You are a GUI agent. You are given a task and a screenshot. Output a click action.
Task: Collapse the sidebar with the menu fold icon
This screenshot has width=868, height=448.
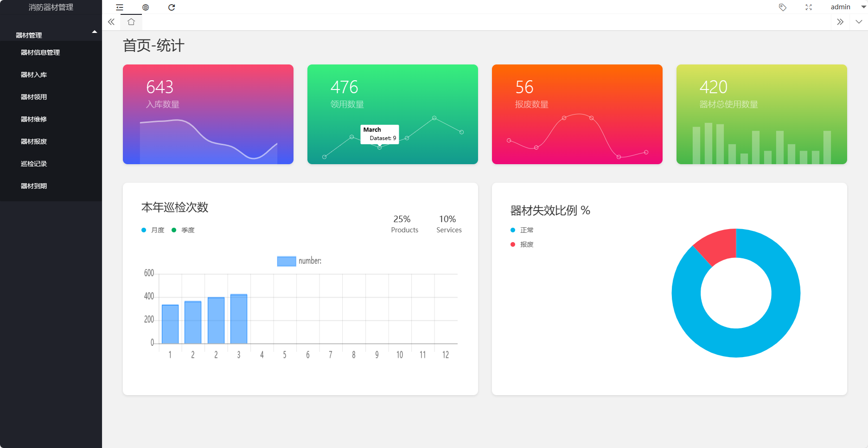(x=120, y=7)
